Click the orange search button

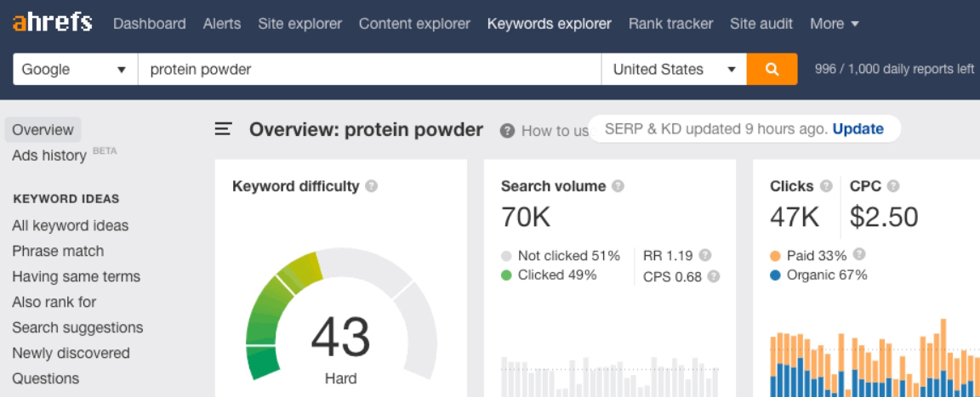772,70
